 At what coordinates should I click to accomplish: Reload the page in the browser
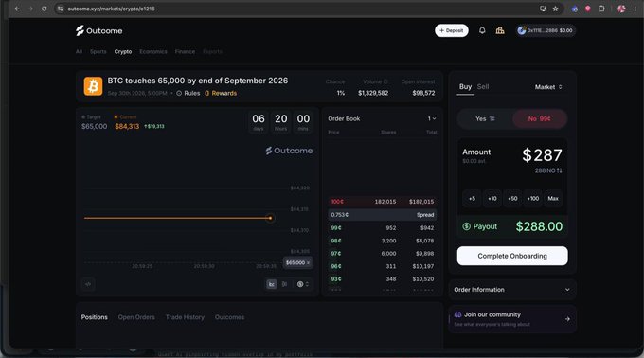44,9
